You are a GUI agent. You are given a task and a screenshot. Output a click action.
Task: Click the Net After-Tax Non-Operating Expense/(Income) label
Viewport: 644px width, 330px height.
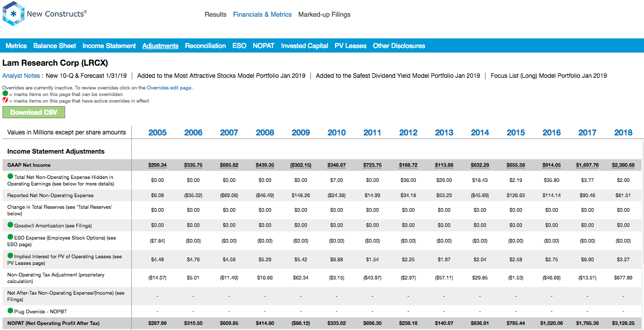click(x=66, y=296)
